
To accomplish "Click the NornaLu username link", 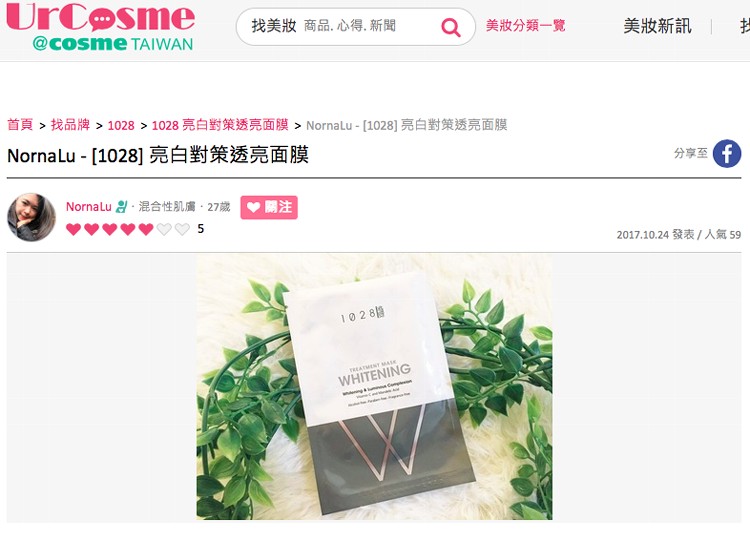I will [88, 207].
